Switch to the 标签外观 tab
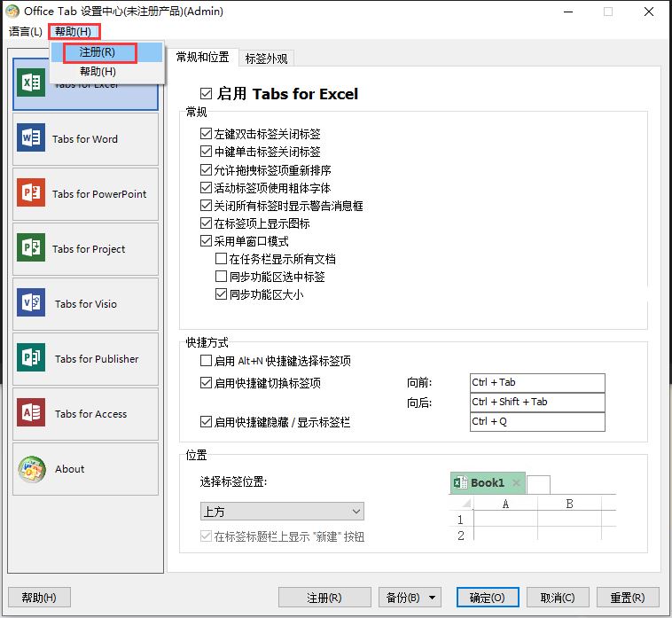The height and width of the screenshot is (618, 672). click(266, 59)
